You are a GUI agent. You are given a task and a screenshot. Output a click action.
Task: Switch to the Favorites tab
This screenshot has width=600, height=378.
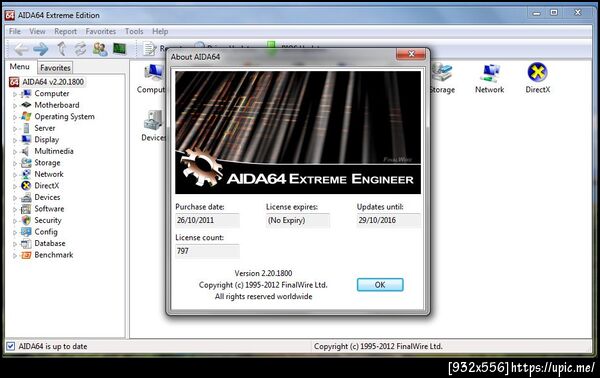pos(55,68)
